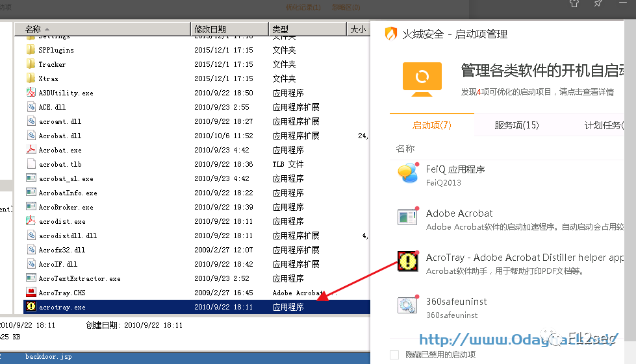Click the ACE.dll file icon
This screenshot has width=636, height=364.
point(31,107)
